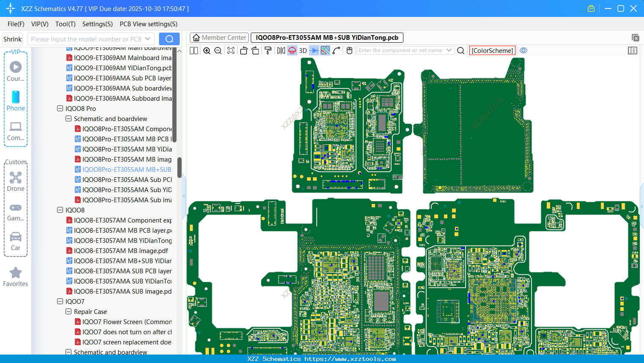Click the Shrink button
The height and width of the screenshot is (363, 644).
coord(13,39)
